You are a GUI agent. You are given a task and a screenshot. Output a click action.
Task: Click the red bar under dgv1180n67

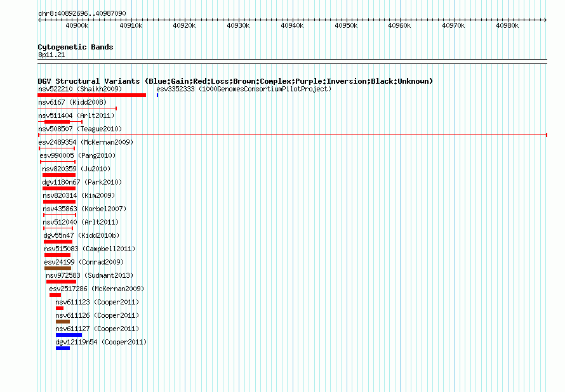[59, 188]
